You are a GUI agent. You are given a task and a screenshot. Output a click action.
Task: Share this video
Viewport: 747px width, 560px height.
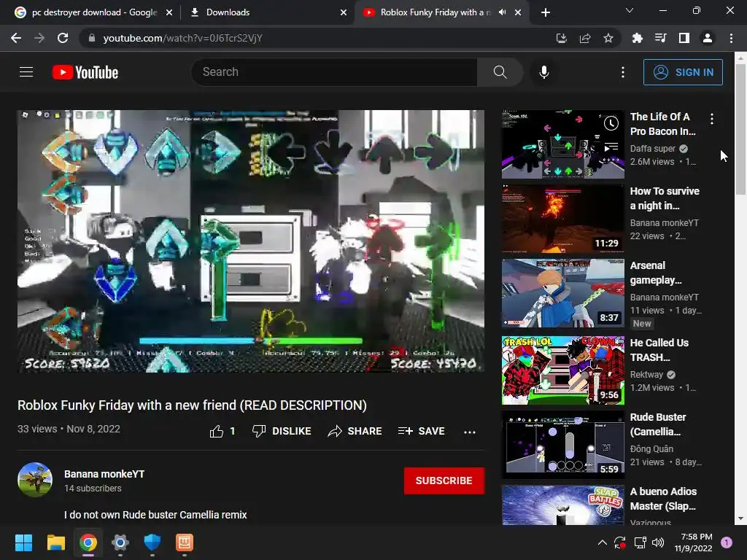[355, 431]
